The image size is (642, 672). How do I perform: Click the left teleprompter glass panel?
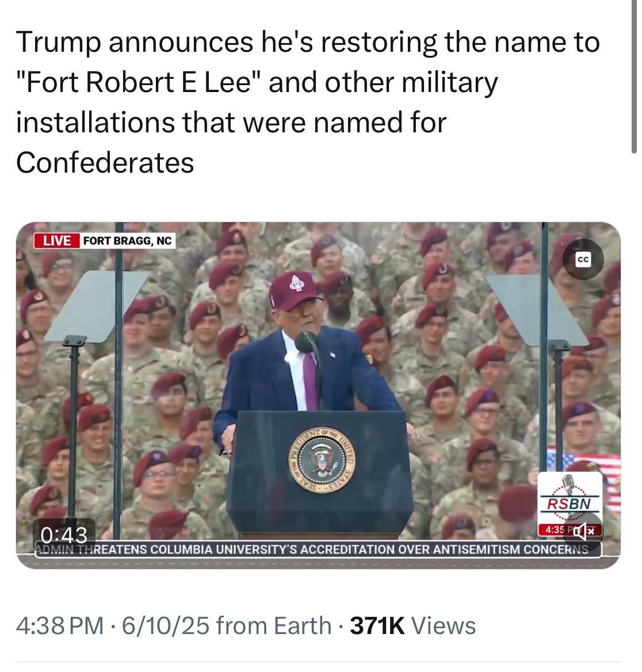pyautogui.click(x=95, y=306)
